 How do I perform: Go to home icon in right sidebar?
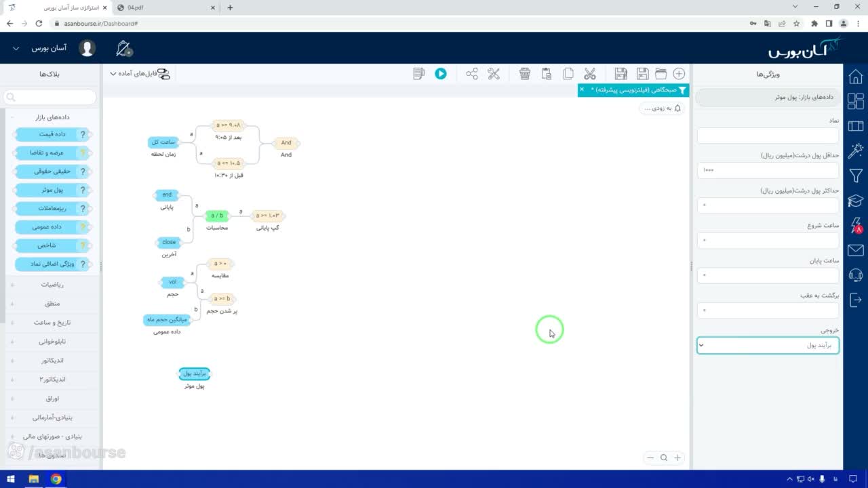click(x=856, y=76)
